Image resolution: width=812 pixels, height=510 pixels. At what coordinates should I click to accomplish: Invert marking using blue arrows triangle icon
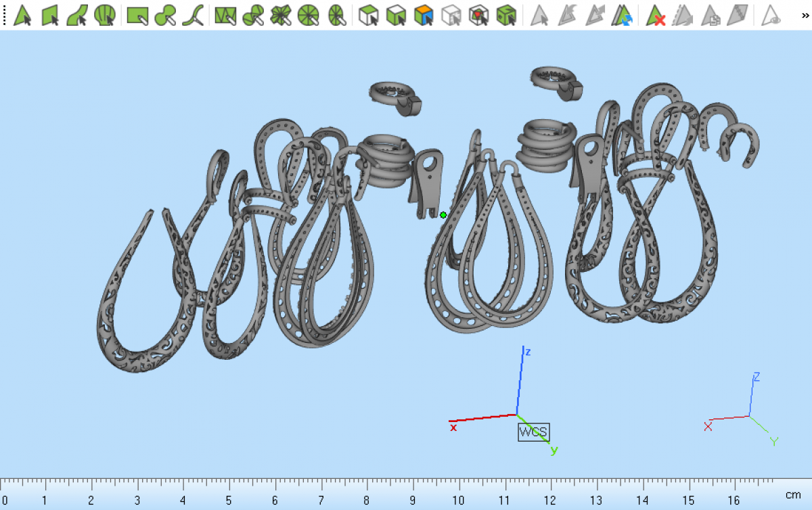click(x=622, y=15)
